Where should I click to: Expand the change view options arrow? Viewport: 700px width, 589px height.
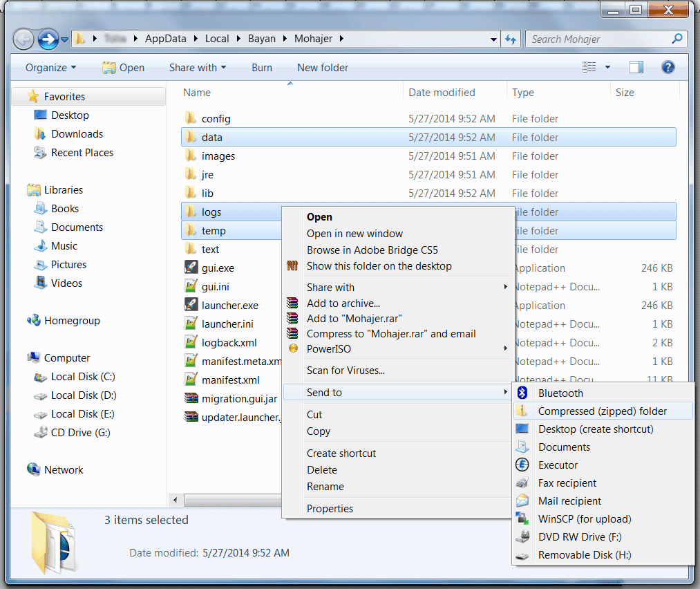[607, 67]
